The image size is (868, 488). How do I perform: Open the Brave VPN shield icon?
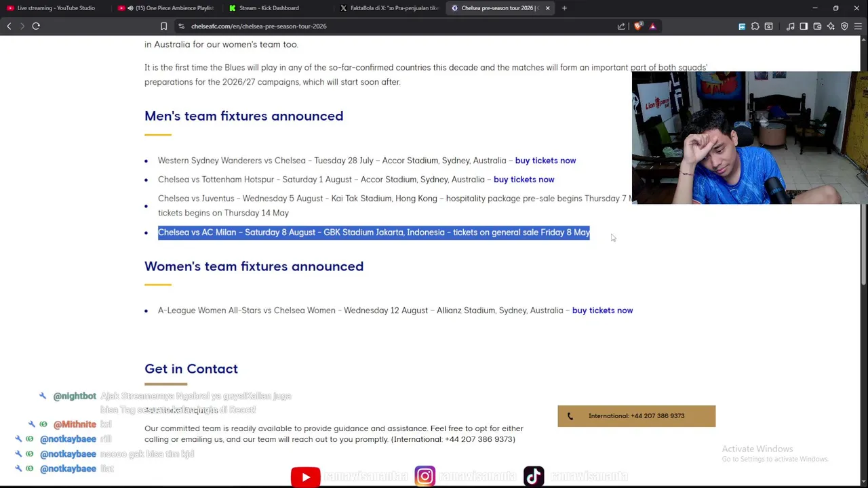tap(844, 26)
